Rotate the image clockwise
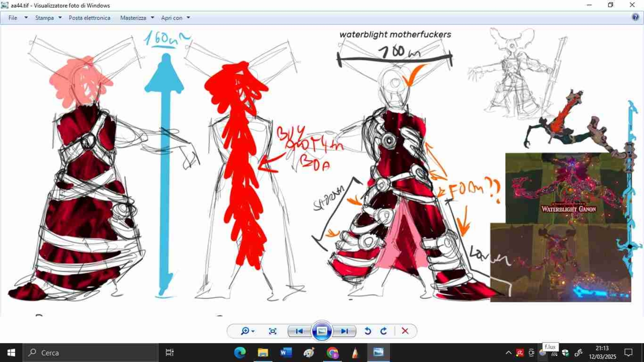 (x=384, y=331)
